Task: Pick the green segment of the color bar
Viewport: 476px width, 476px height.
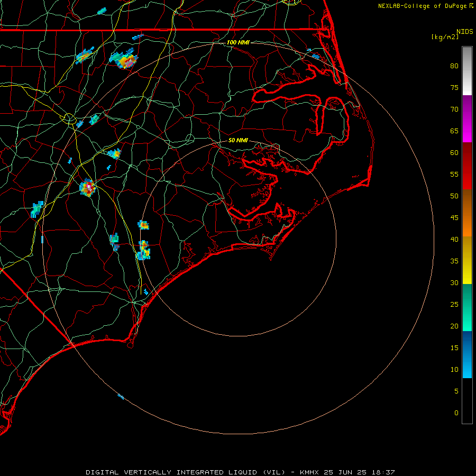Action: point(467,307)
